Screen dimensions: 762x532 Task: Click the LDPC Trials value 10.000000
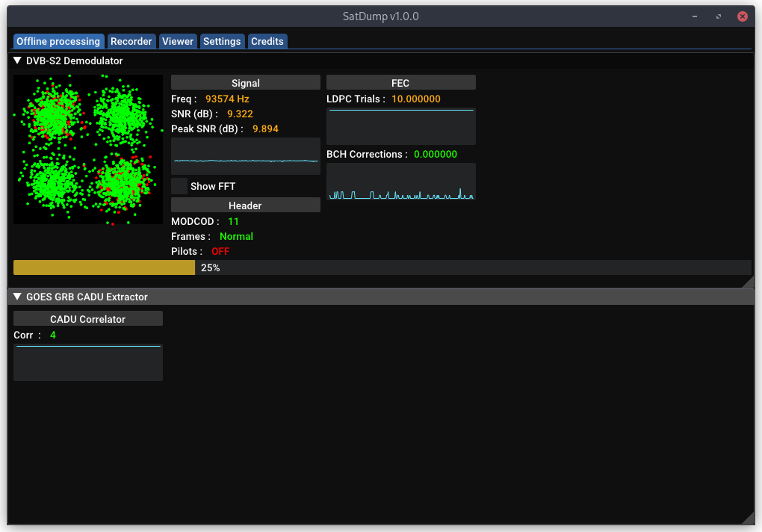(x=416, y=99)
